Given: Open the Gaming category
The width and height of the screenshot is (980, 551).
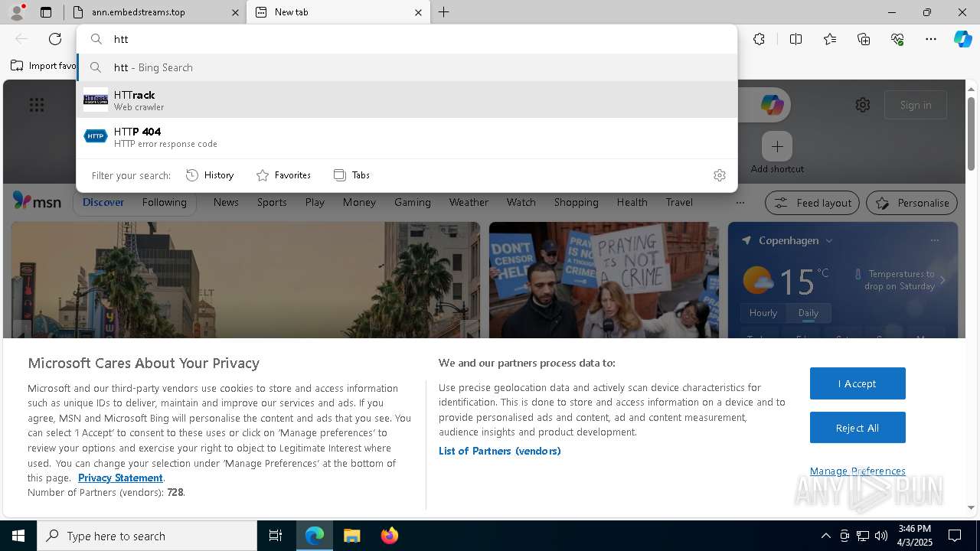Looking at the screenshot, I should click(x=413, y=202).
